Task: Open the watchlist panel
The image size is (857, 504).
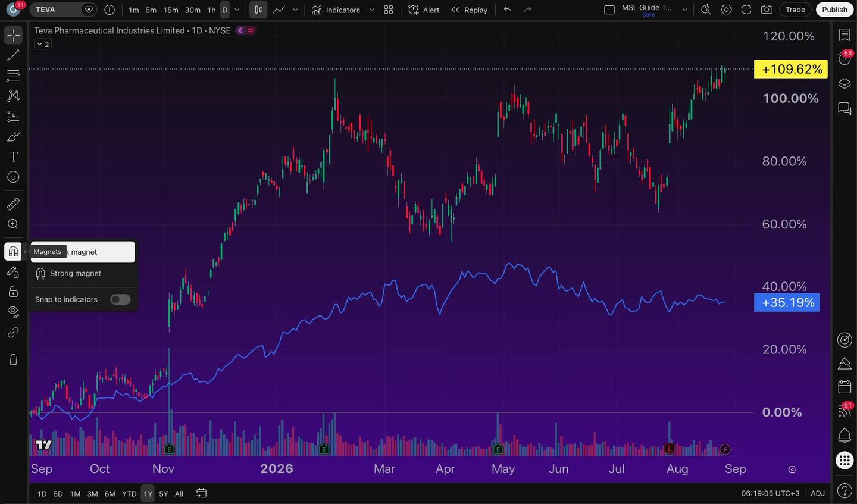Action: pos(845,35)
